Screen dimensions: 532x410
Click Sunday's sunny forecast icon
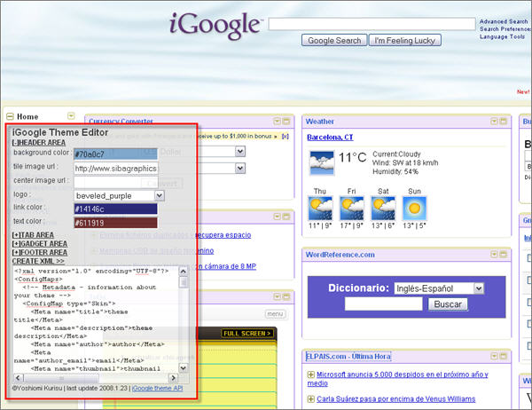(413, 209)
